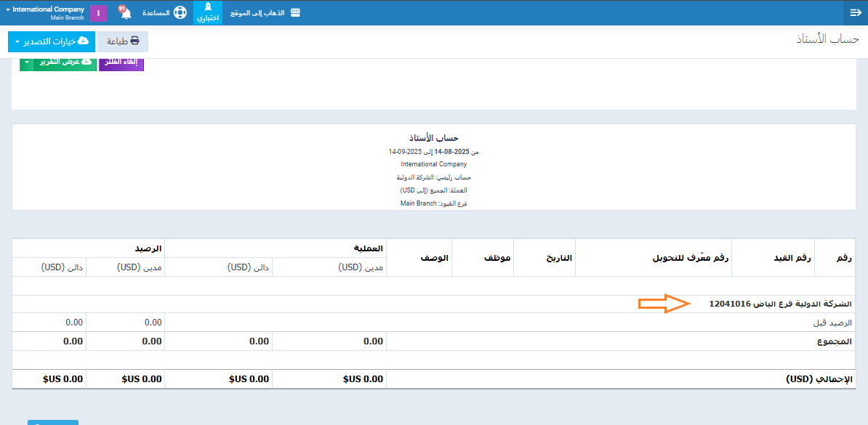Select the الوصف column header
The image size is (868, 425).
point(435,258)
